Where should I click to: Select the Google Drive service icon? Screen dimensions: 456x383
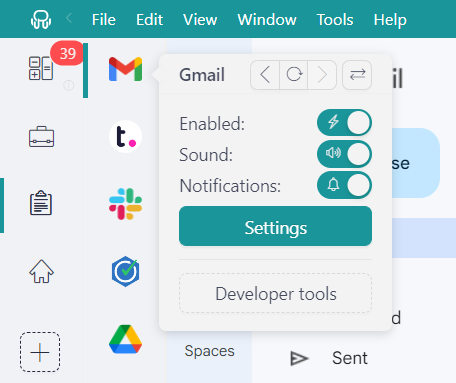(x=125, y=339)
